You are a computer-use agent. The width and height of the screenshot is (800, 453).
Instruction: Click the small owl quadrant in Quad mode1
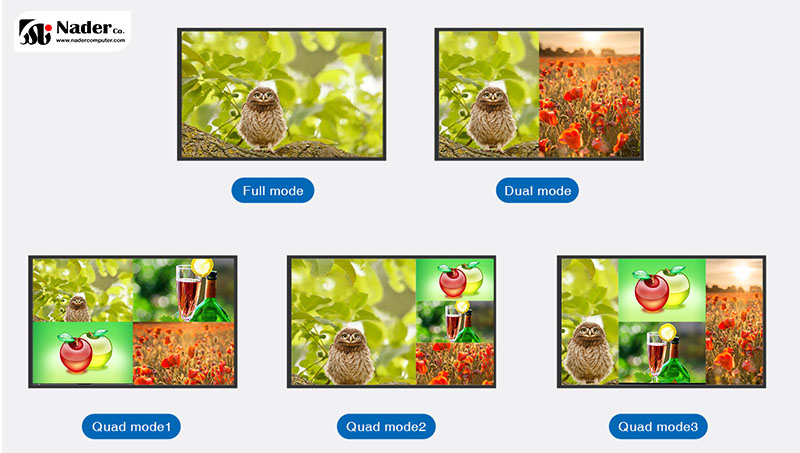point(83,290)
